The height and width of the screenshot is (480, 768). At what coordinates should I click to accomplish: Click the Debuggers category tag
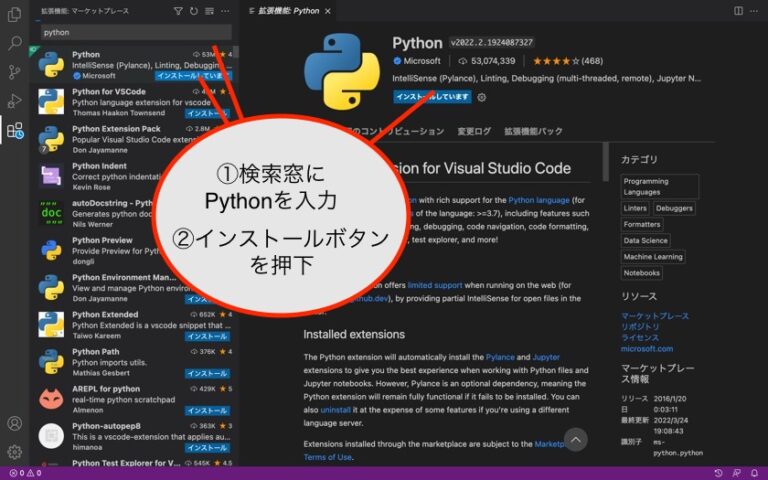tap(674, 208)
